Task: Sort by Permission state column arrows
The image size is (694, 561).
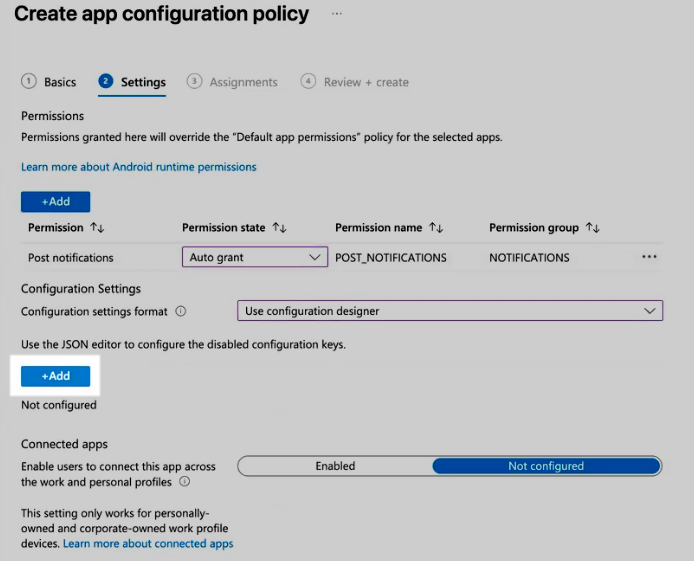Action: [279, 228]
